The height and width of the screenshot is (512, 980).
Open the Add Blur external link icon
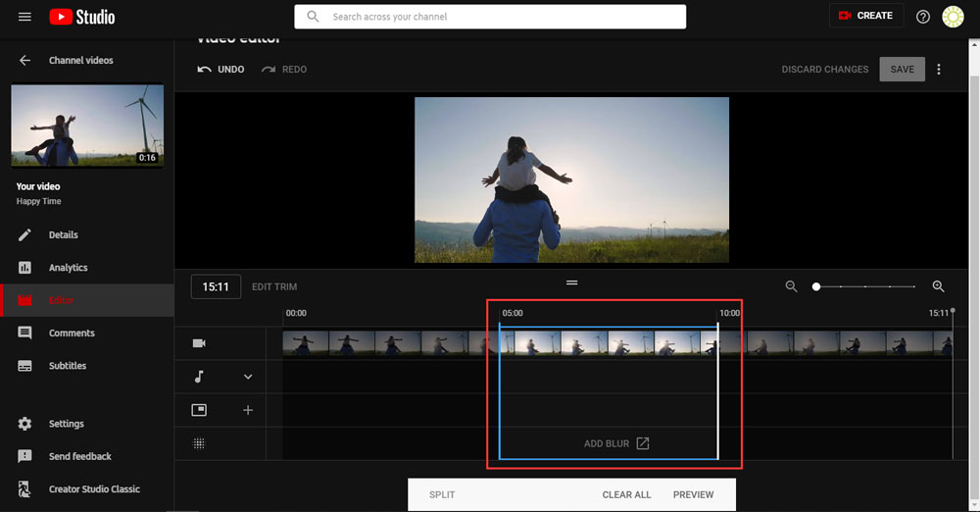[643, 443]
